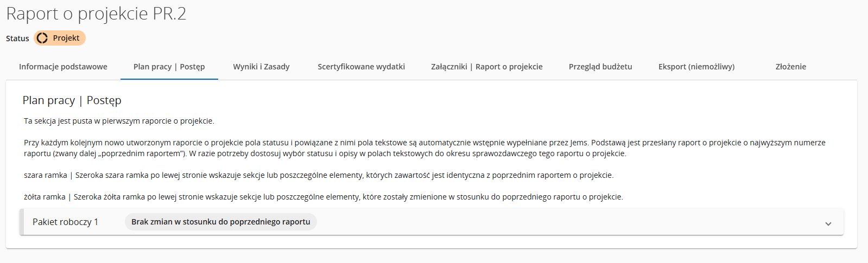Show the Przegląd budżetu tab
This screenshot has height=263, width=868.
tap(600, 67)
